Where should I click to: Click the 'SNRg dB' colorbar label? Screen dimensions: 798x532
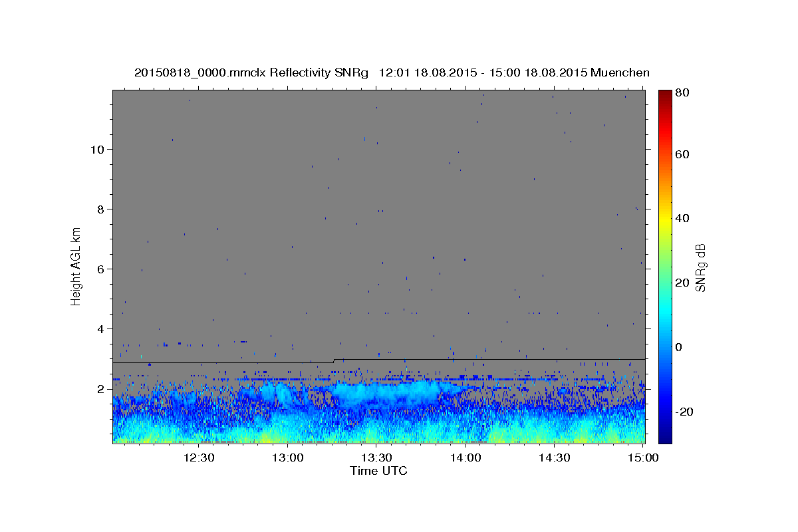(x=700, y=267)
